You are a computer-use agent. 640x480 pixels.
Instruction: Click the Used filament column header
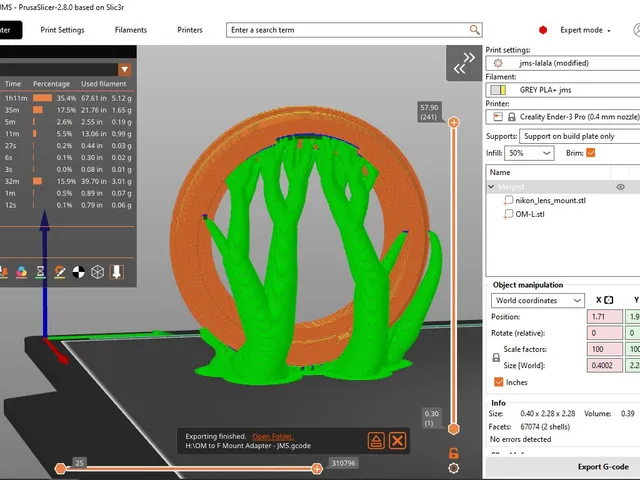(104, 84)
